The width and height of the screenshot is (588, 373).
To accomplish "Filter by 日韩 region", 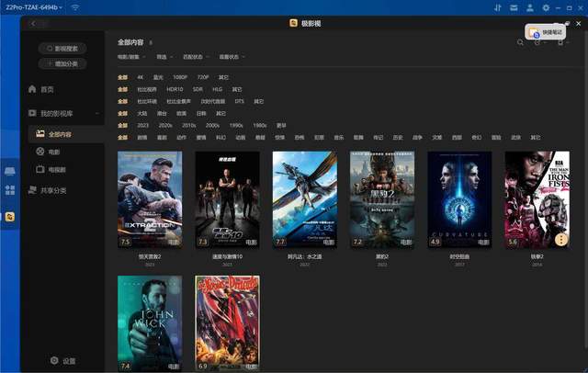I will [x=201, y=113].
